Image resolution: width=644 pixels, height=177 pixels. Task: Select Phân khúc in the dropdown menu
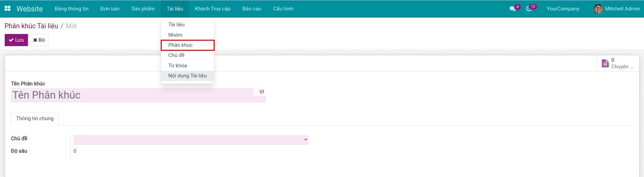click(181, 45)
